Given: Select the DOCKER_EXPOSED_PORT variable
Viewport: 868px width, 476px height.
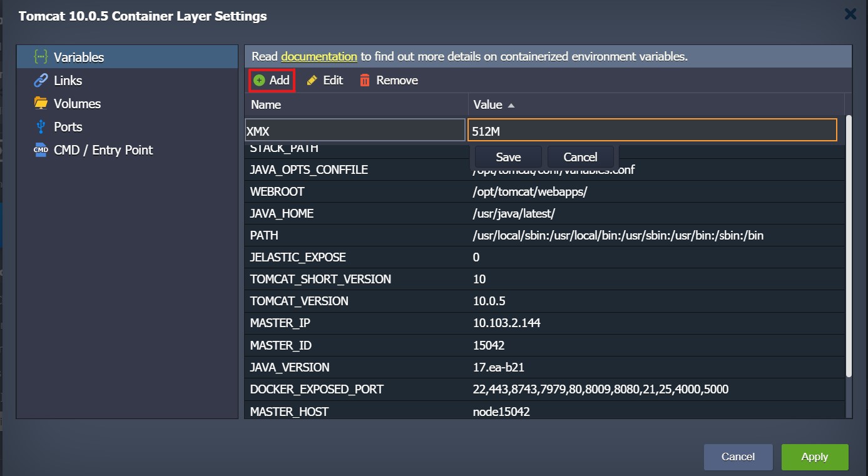Looking at the screenshot, I should click(x=544, y=389).
